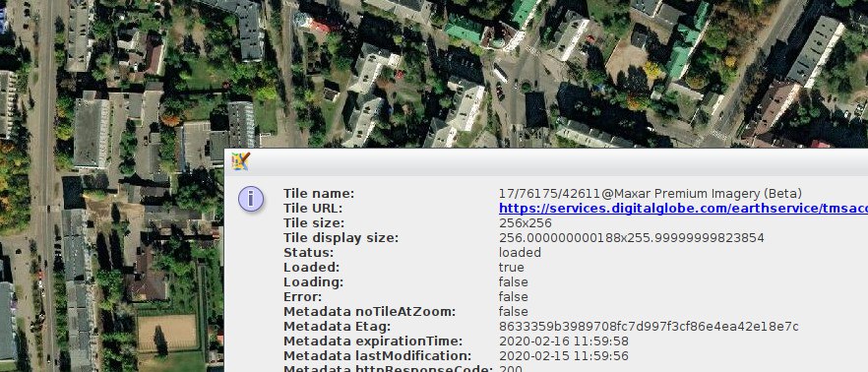Click the 'Tile name:' label
Screen dimensions: 868x372
(318, 194)
